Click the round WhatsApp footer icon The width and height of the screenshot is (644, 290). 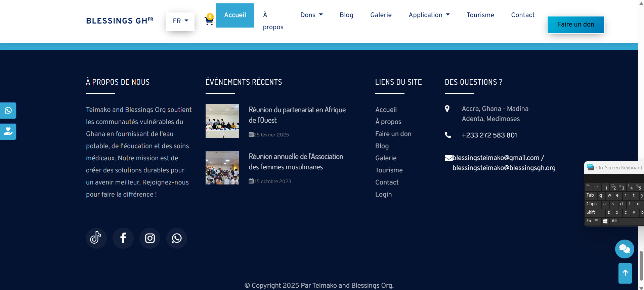click(x=177, y=238)
